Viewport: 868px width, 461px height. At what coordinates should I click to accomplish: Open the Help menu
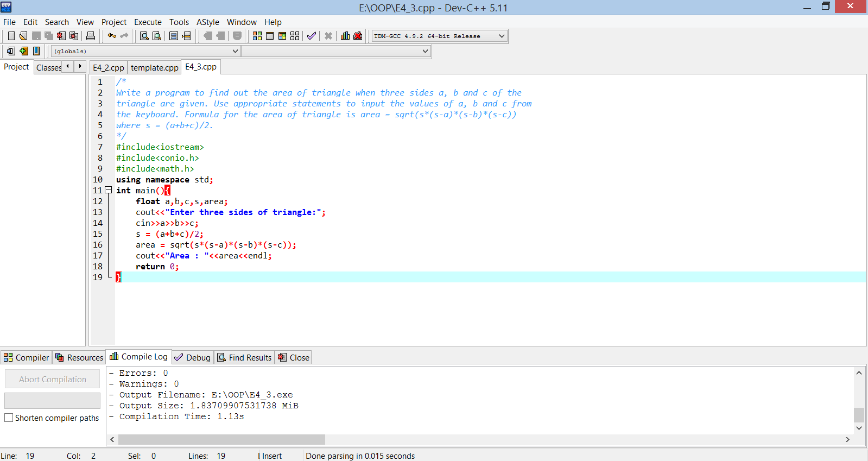pyautogui.click(x=273, y=22)
